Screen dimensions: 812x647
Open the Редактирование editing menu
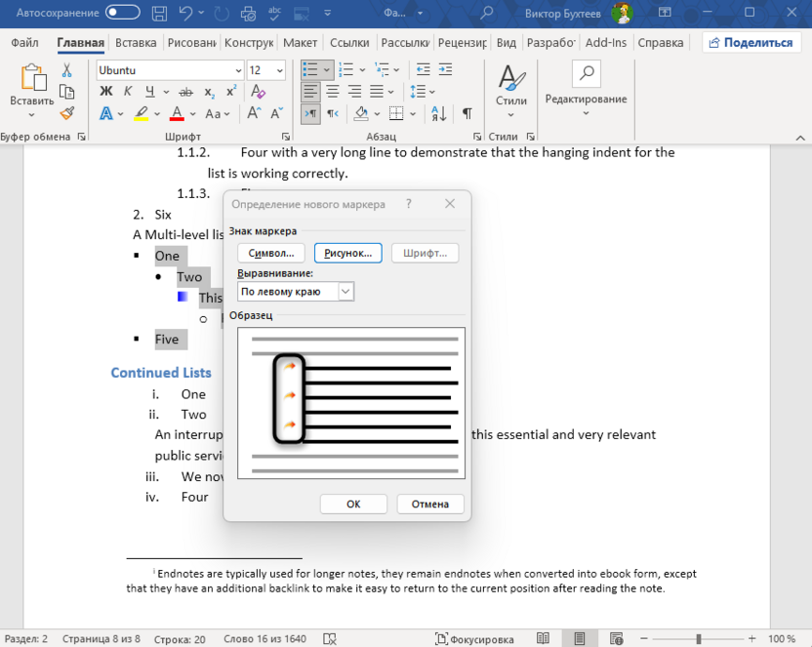pos(586,89)
